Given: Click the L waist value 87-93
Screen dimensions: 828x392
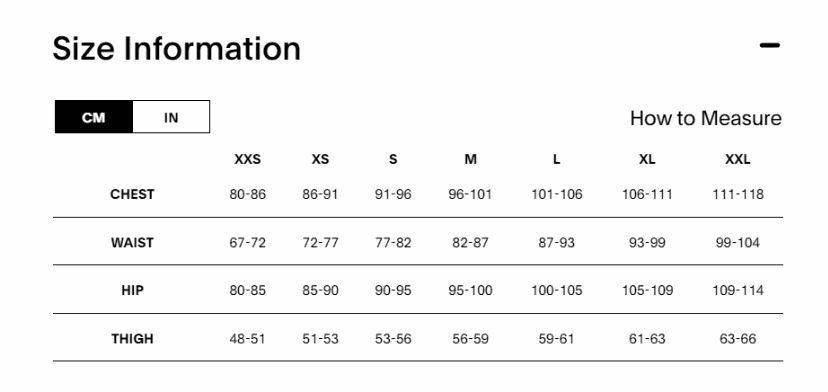Looking at the screenshot, I should (x=557, y=242).
